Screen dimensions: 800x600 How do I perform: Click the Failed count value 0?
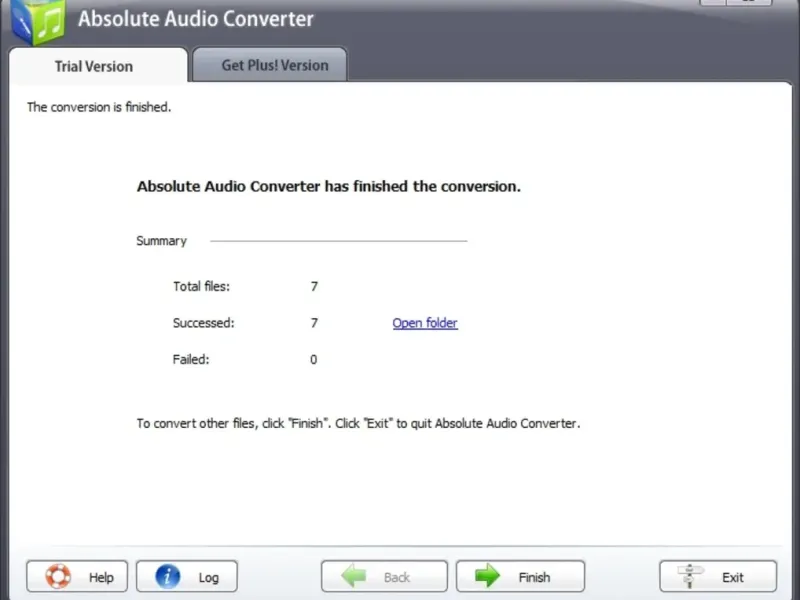coord(314,360)
